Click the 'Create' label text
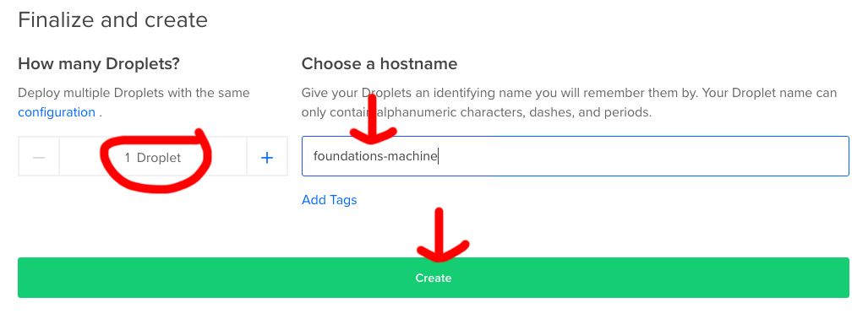 pyautogui.click(x=434, y=278)
